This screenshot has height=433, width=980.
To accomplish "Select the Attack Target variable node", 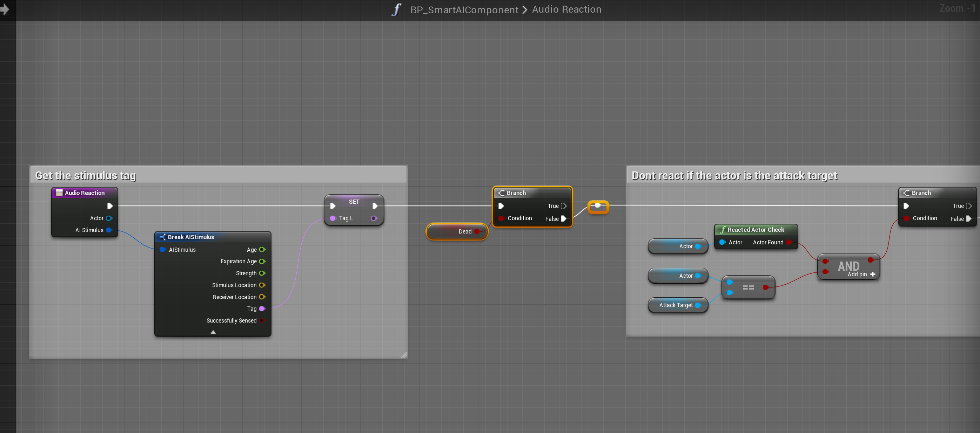I will (675, 305).
